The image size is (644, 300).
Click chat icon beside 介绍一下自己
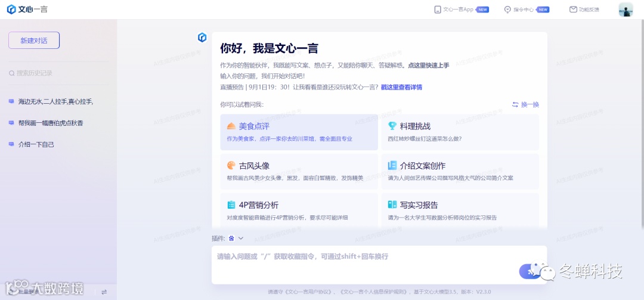click(x=11, y=144)
